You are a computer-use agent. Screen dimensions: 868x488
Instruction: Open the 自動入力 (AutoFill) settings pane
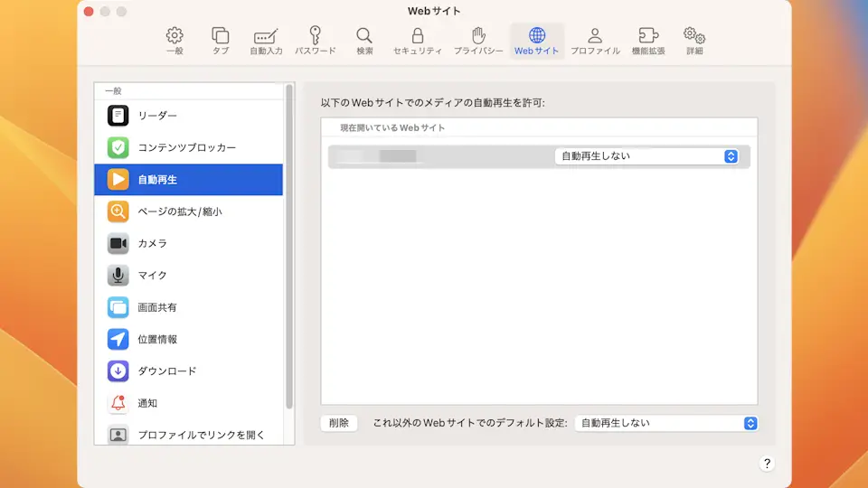coord(266,41)
